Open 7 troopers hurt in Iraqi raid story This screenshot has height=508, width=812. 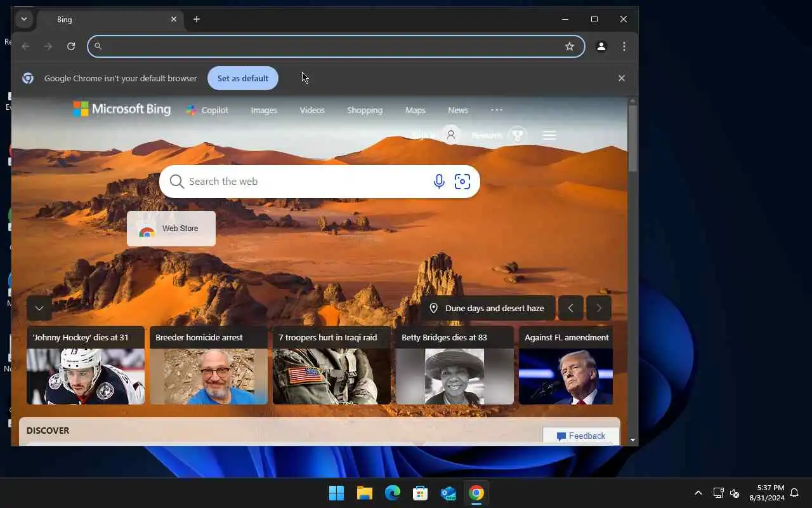click(332, 365)
